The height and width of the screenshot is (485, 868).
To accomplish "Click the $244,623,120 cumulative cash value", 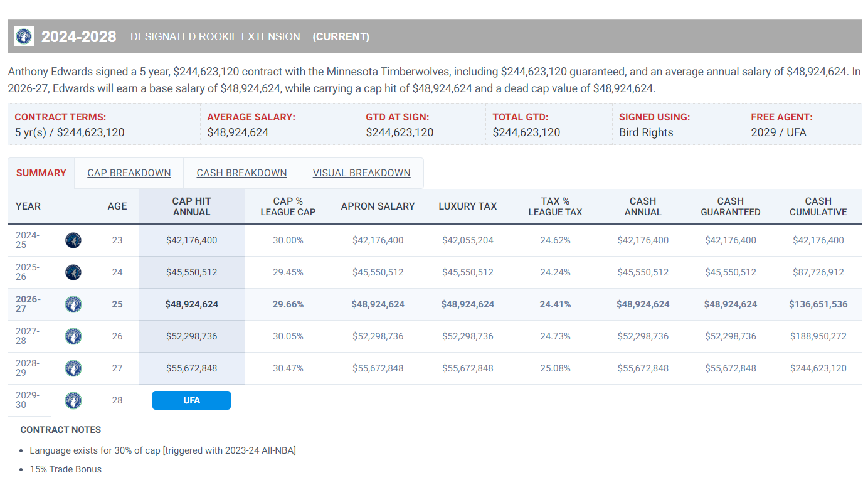I will [818, 368].
